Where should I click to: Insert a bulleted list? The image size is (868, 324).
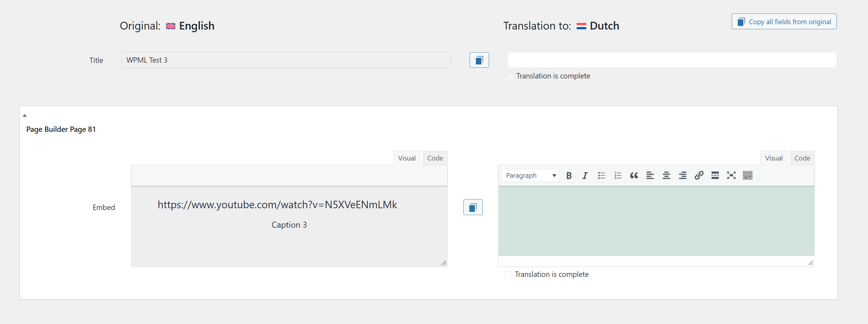(601, 175)
